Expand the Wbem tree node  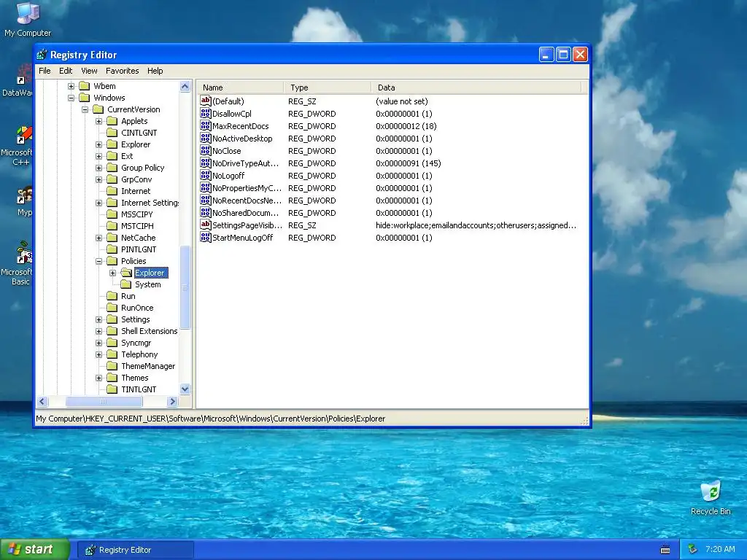pos(71,86)
